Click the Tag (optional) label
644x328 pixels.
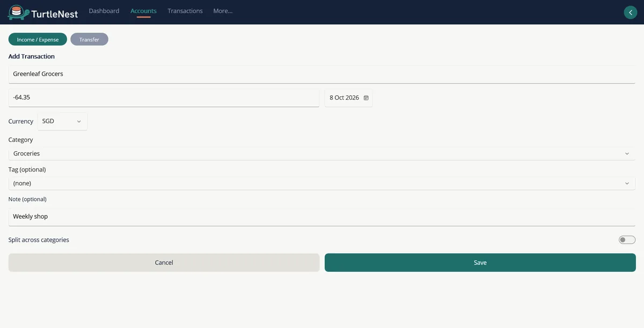click(x=27, y=169)
